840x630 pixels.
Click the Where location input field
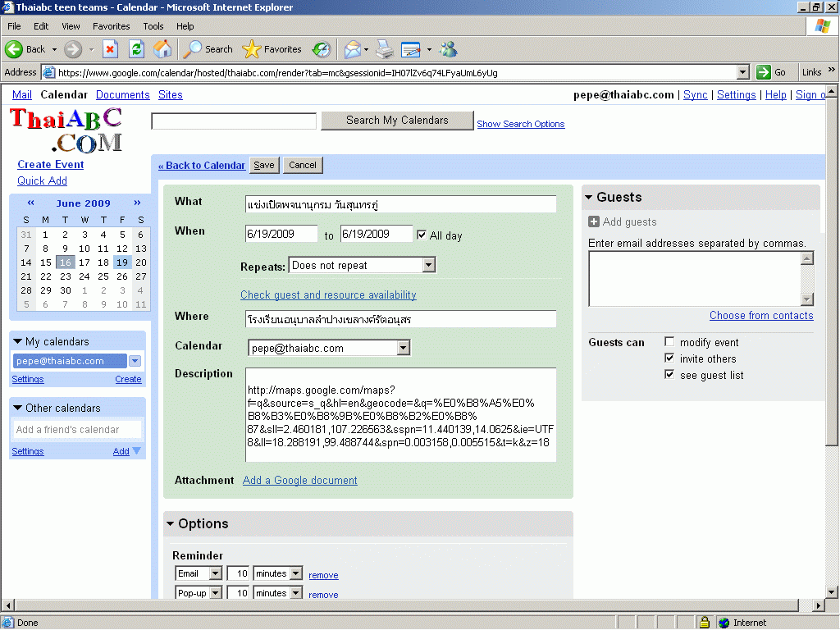click(400, 319)
